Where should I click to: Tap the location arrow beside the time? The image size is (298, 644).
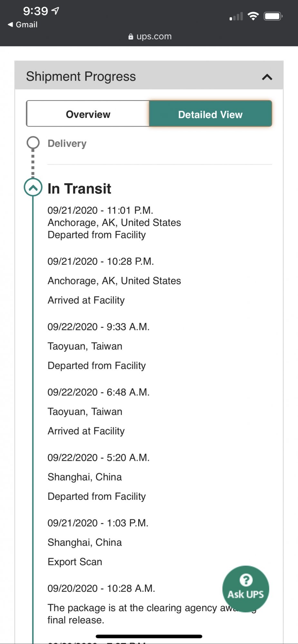pyautogui.click(x=55, y=11)
